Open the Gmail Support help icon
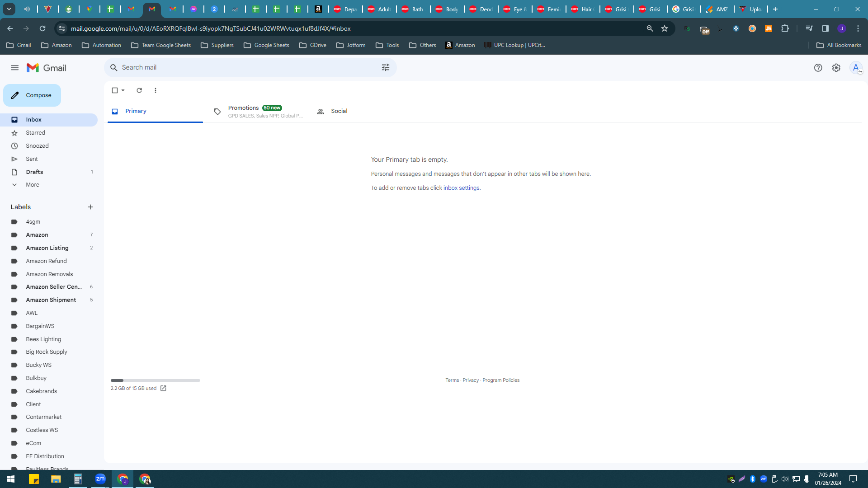 click(818, 68)
